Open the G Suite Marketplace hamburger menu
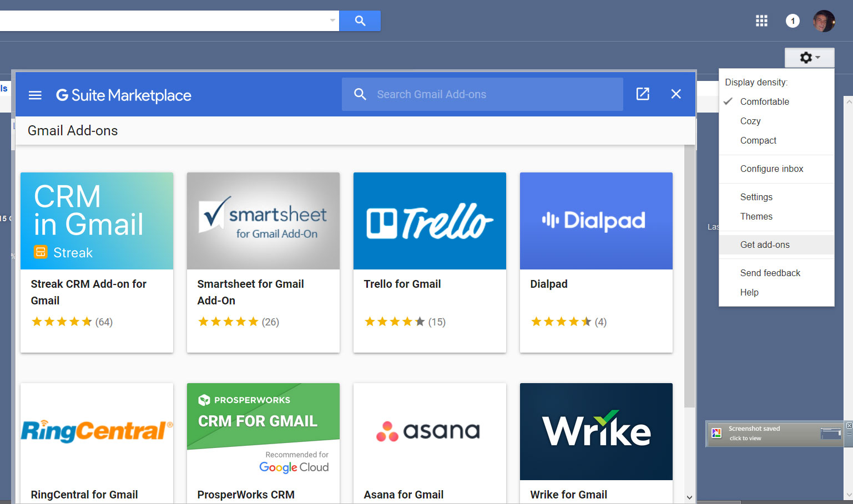 [35, 95]
